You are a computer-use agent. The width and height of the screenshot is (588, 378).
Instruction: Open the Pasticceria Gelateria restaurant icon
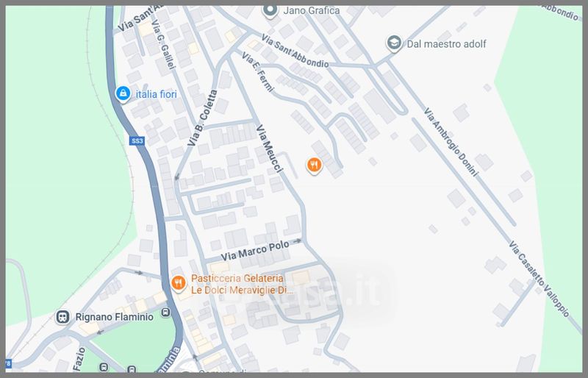coord(178,282)
